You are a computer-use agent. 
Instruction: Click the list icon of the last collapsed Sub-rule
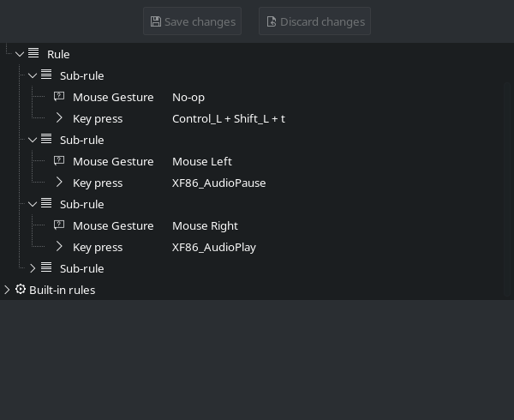[x=46, y=267]
